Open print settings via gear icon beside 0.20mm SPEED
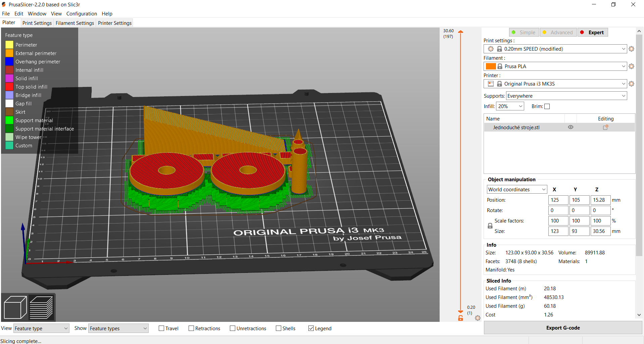The height and width of the screenshot is (344, 644). [x=631, y=49]
